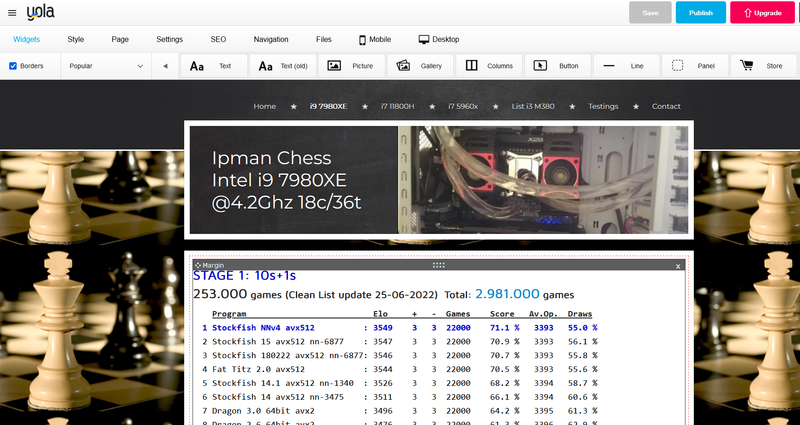
Task: Click the Elo column header
Action: (x=380, y=314)
